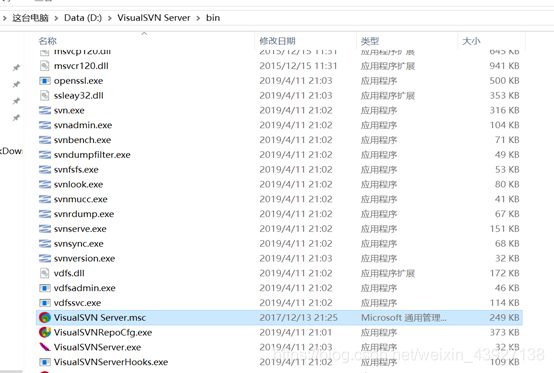Sort files by the 修改日期 column header
The height and width of the screenshot is (373, 554).
(277, 41)
